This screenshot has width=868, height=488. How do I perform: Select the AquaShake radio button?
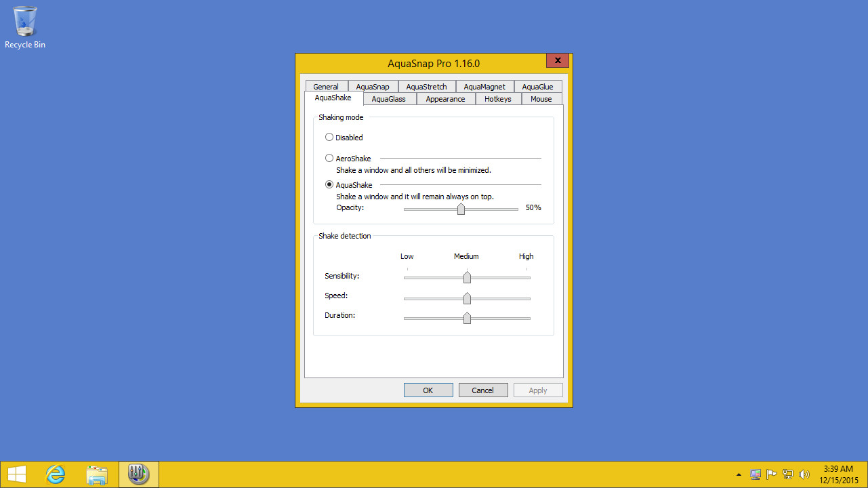pyautogui.click(x=329, y=184)
